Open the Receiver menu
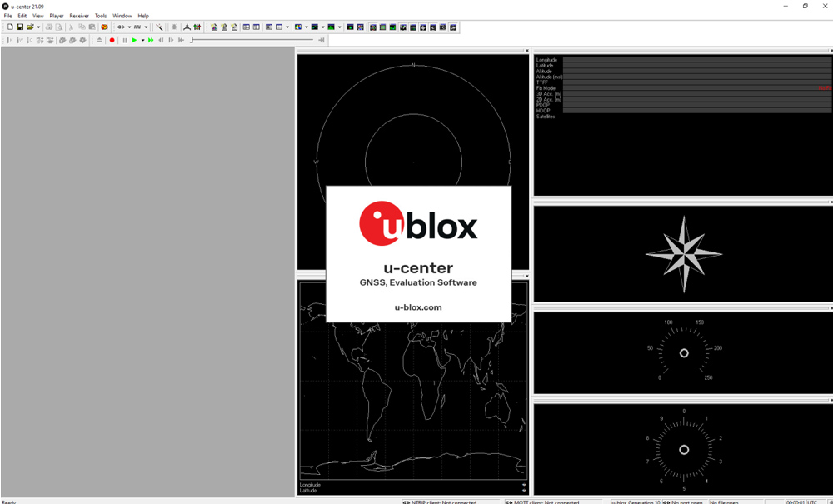Viewport: 833px width, 504px height. (x=79, y=16)
